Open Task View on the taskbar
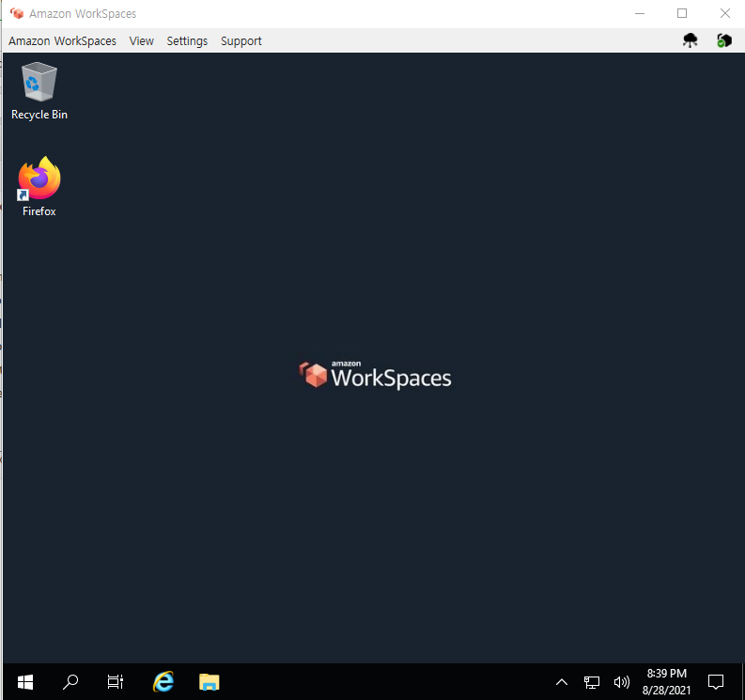The height and width of the screenshot is (700, 745). [x=115, y=682]
